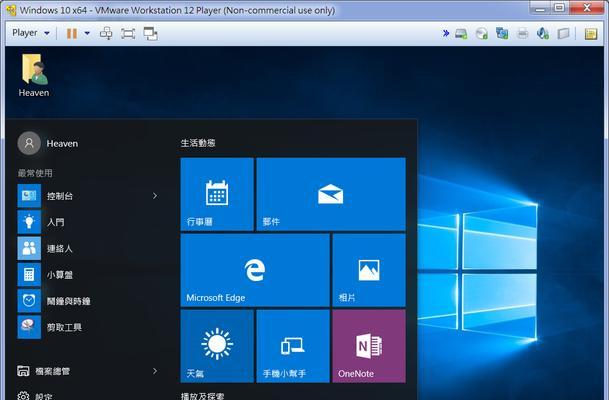
Task: Click the CD/DVD drive device icon
Action: point(482,34)
